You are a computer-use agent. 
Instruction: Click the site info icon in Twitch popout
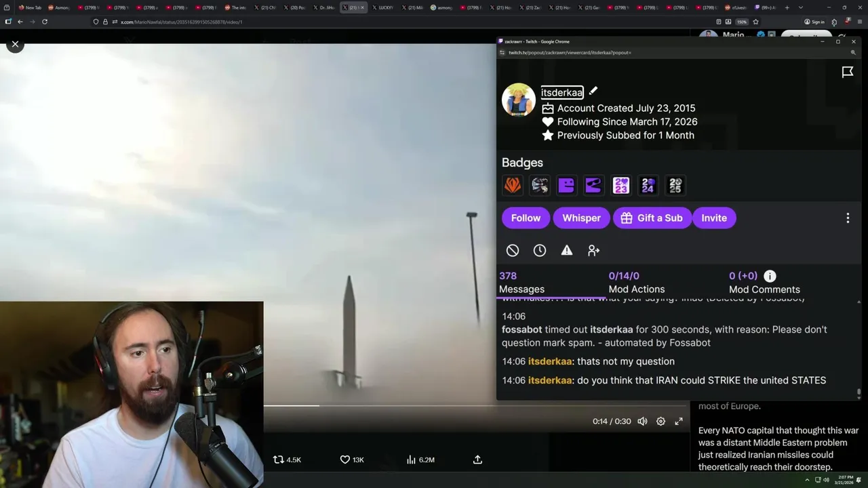click(502, 52)
